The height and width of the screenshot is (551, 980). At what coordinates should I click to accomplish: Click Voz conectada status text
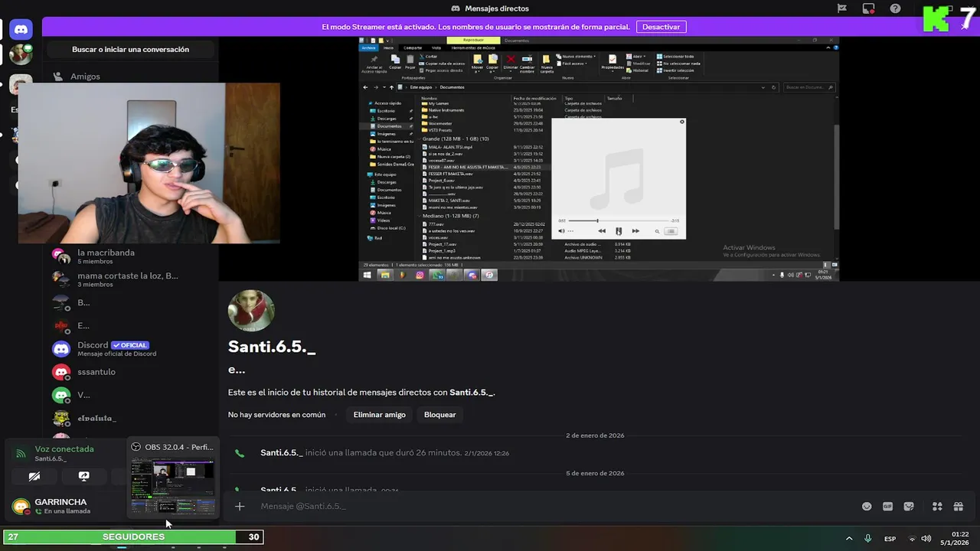tap(64, 449)
